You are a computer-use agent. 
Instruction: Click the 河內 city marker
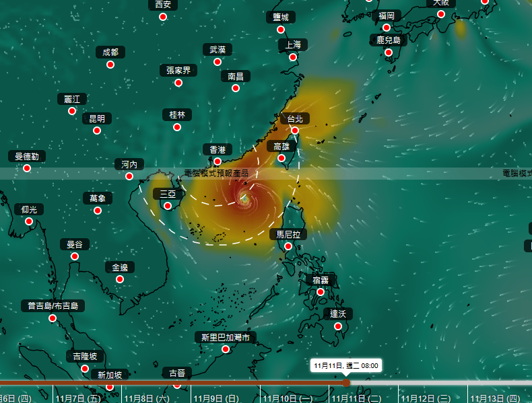tap(129, 176)
